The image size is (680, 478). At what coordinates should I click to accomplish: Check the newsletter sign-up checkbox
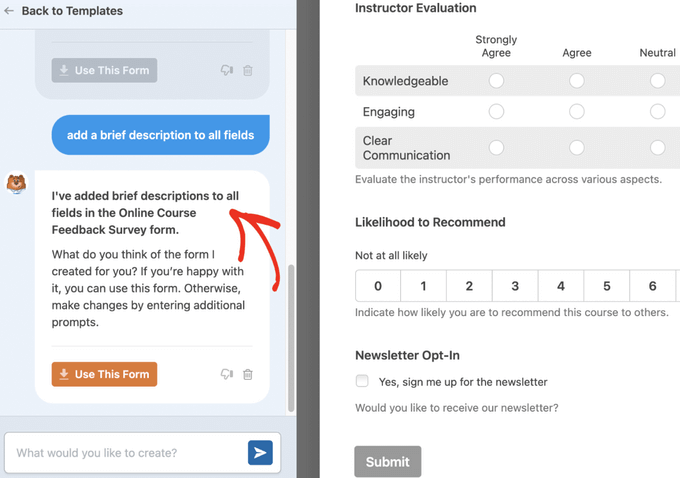tap(362, 381)
